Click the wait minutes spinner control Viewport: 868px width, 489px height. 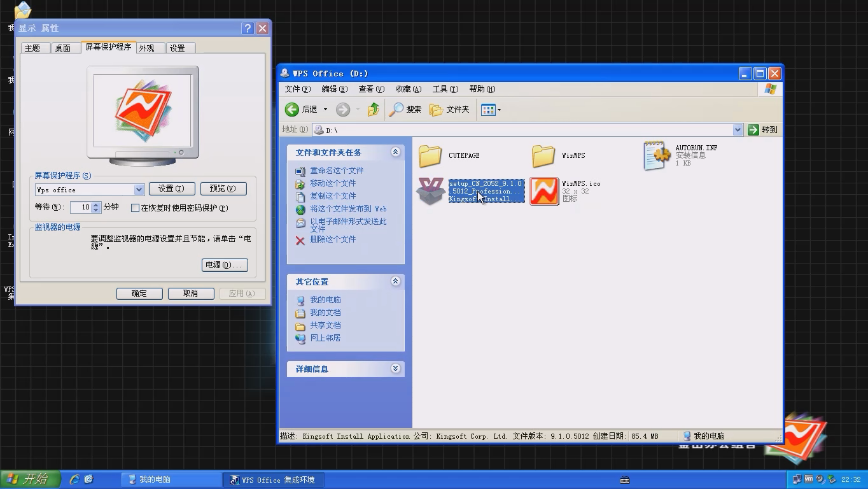pyautogui.click(x=96, y=208)
